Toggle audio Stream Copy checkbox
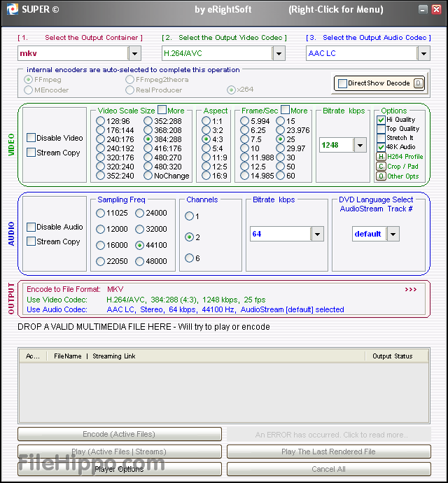The image size is (448, 483). click(31, 241)
